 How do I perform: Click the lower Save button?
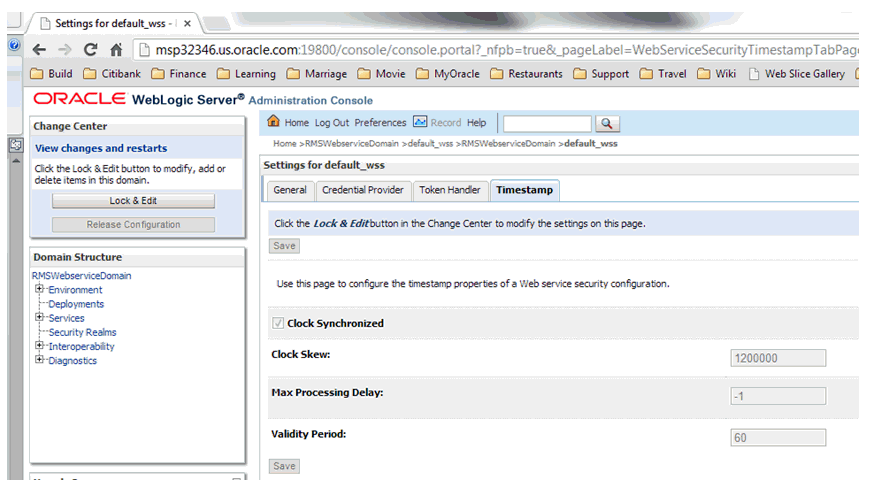tap(284, 466)
